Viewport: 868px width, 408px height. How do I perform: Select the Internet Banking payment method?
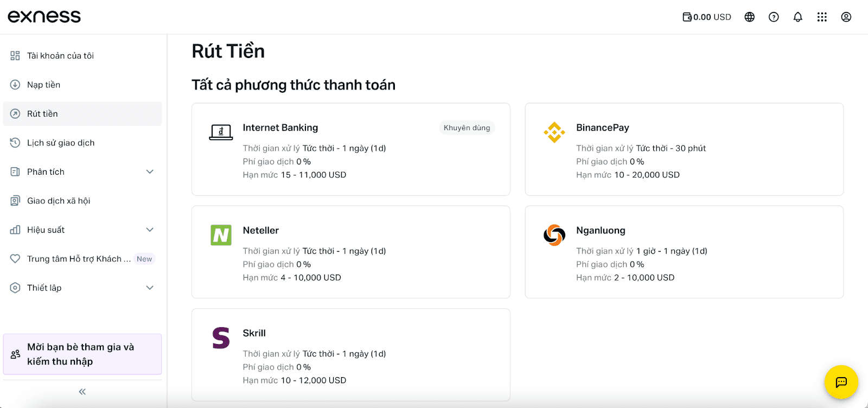click(350, 149)
